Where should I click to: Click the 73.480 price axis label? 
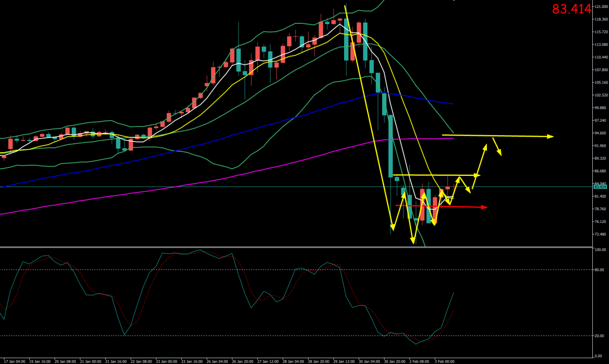[600, 234]
